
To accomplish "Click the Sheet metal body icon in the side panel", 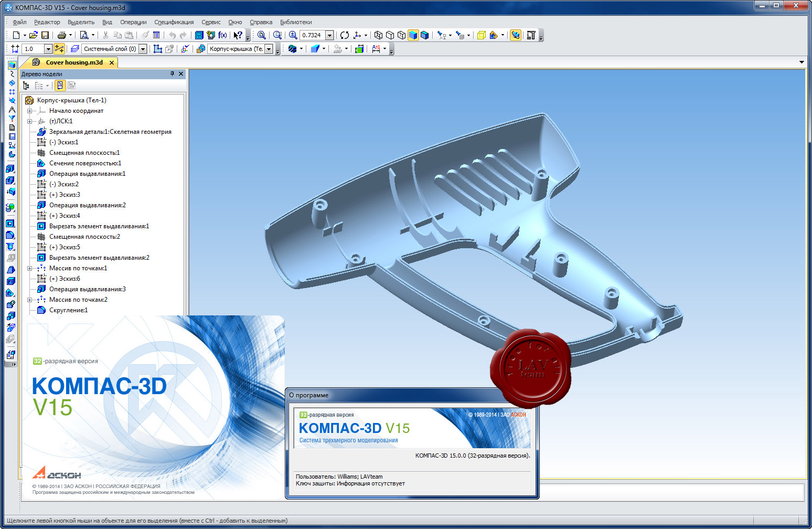I will point(12,154).
